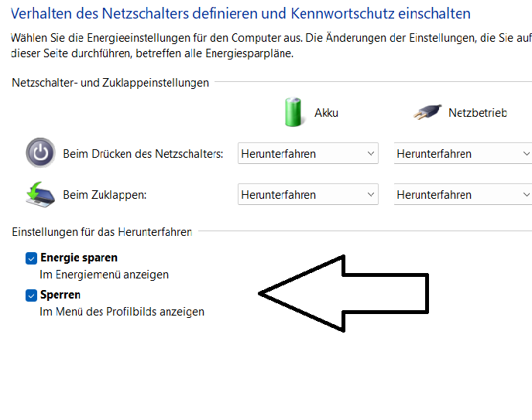Viewport: 532px width, 420px height.
Task: Open Akku dropdown for Netzschalter action
Action: pyautogui.click(x=308, y=153)
